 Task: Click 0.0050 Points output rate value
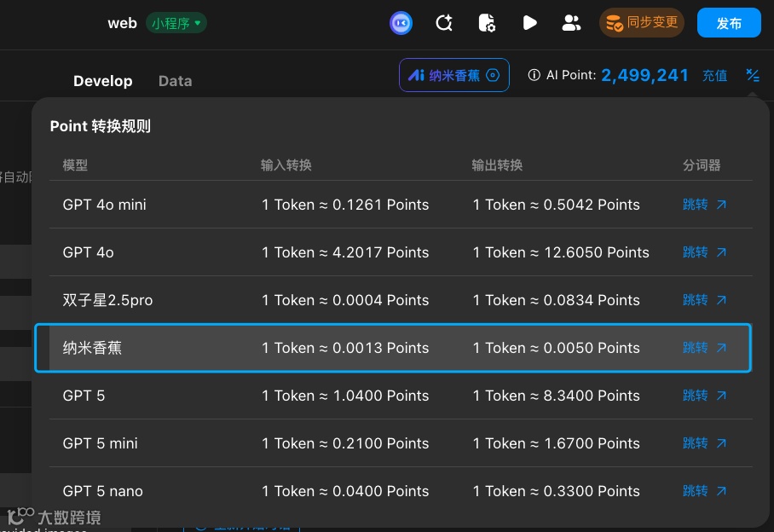click(x=592, y=348)
